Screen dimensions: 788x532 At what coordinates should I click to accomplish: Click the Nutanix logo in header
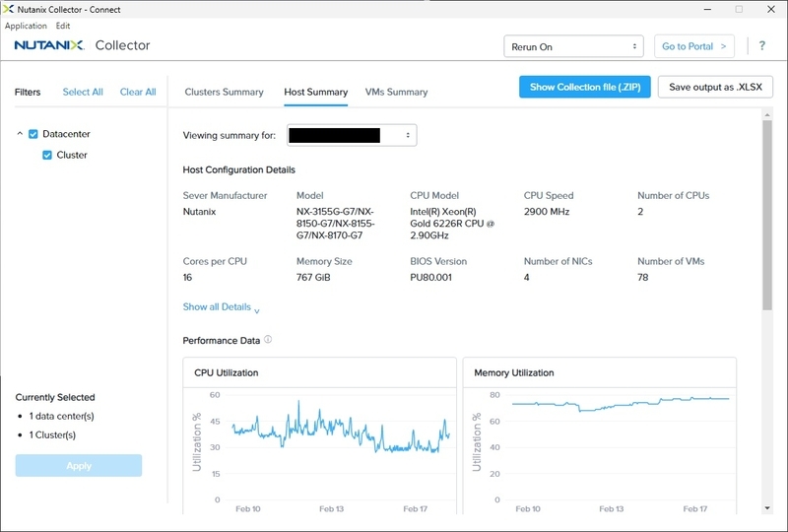[x=49, y=45]
